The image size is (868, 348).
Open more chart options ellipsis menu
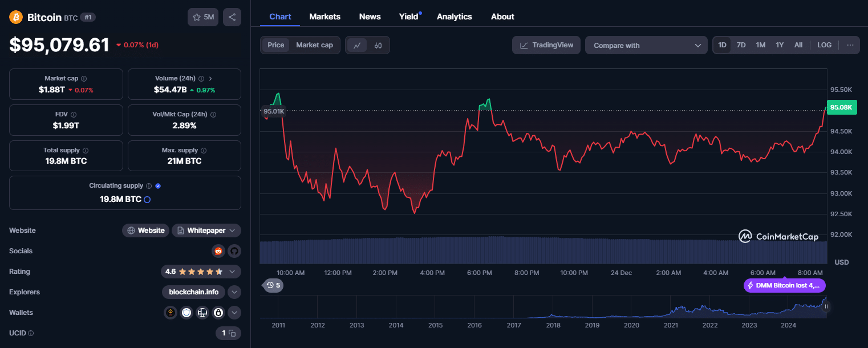850,45
